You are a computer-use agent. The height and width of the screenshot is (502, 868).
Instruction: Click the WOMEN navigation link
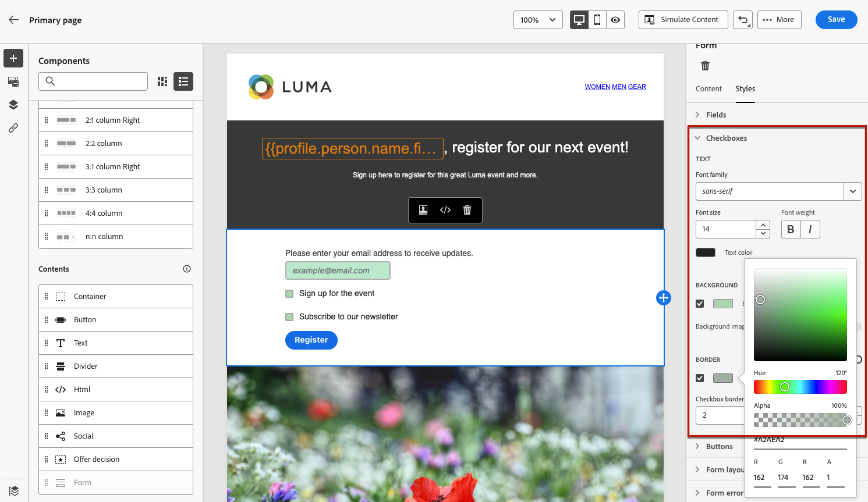(597, 87)
